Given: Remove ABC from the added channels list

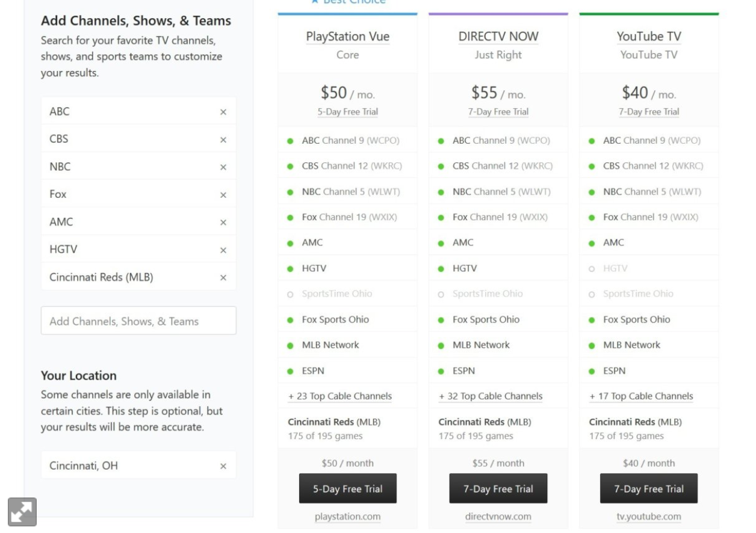Looking at the screenshot, I should [223, 112].
